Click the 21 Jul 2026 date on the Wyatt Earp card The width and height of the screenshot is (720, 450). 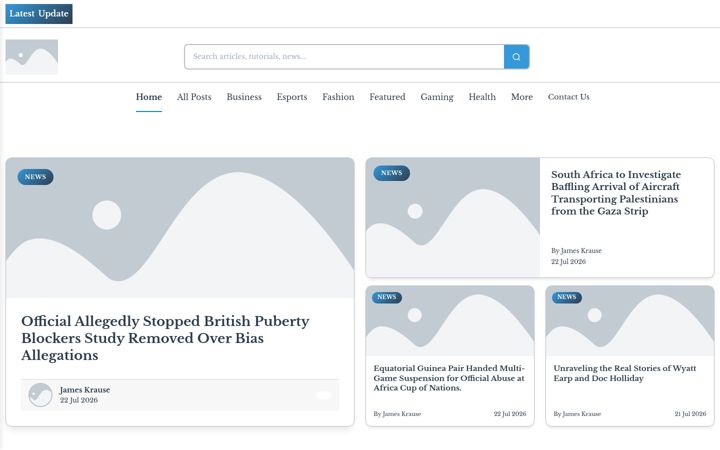coord(690,414)
